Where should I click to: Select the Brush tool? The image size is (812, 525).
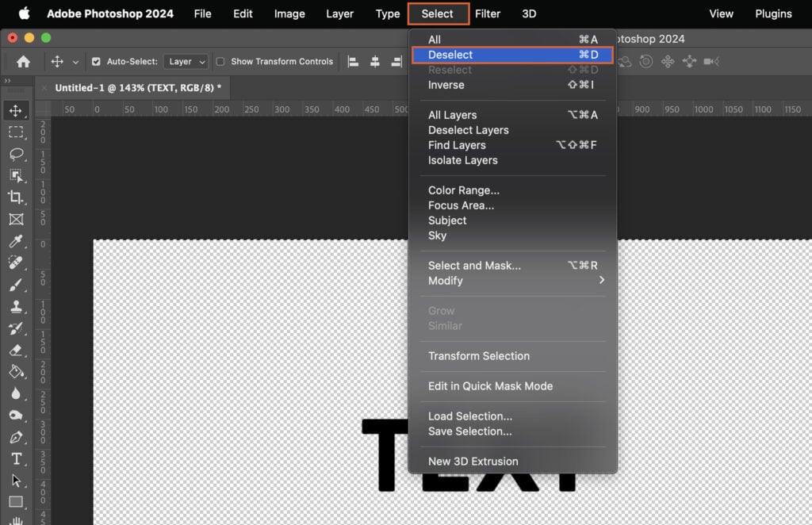click(17, 285)
